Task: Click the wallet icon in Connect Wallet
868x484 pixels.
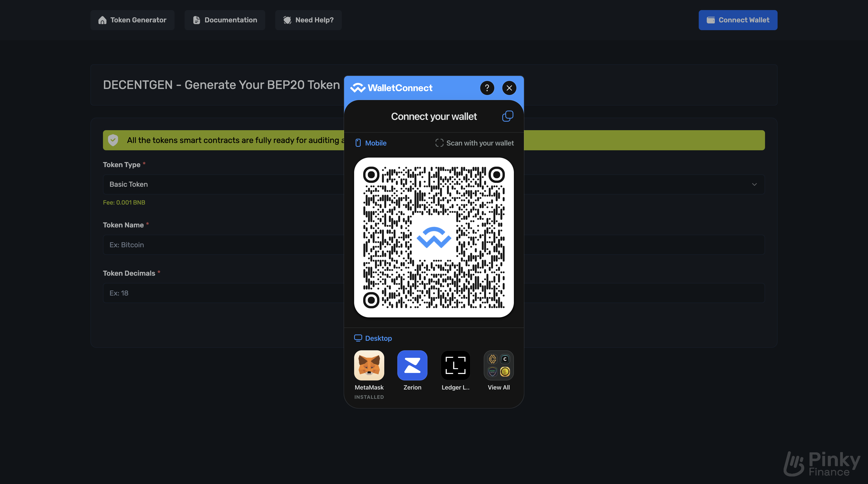Action: click(711, 20)
